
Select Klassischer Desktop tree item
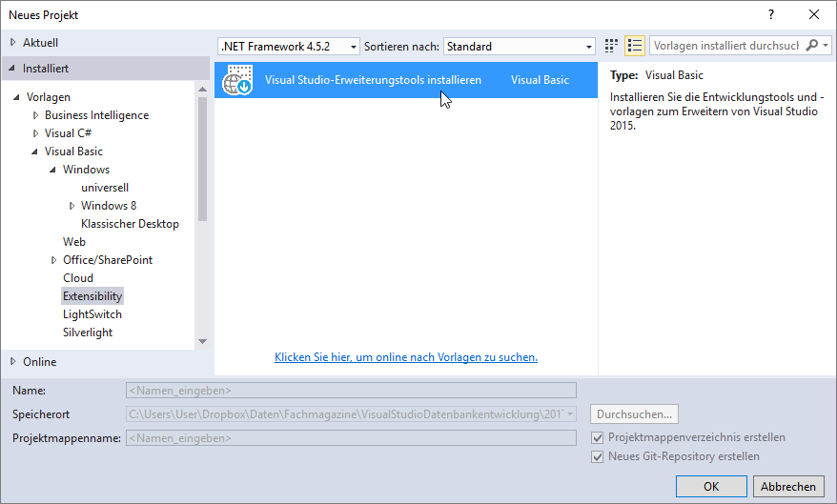(130, 224)
